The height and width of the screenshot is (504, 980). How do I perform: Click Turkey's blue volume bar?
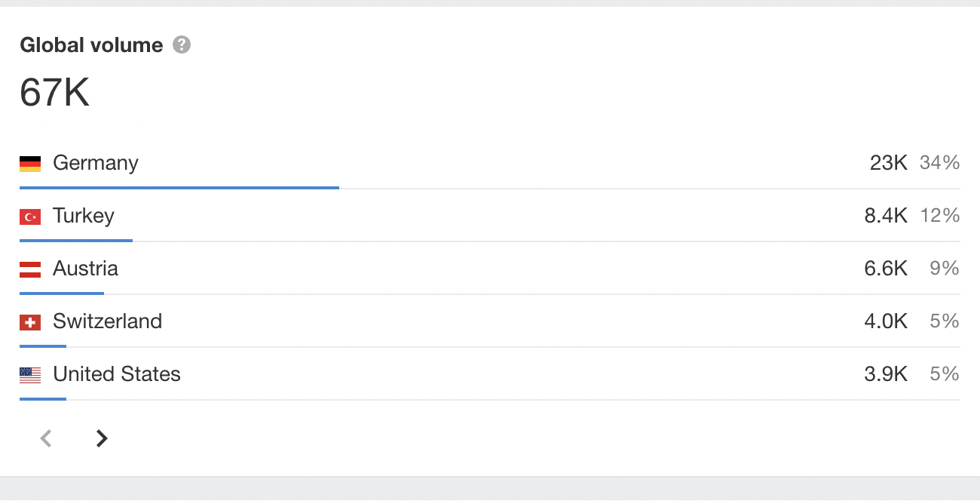[76, 241]
